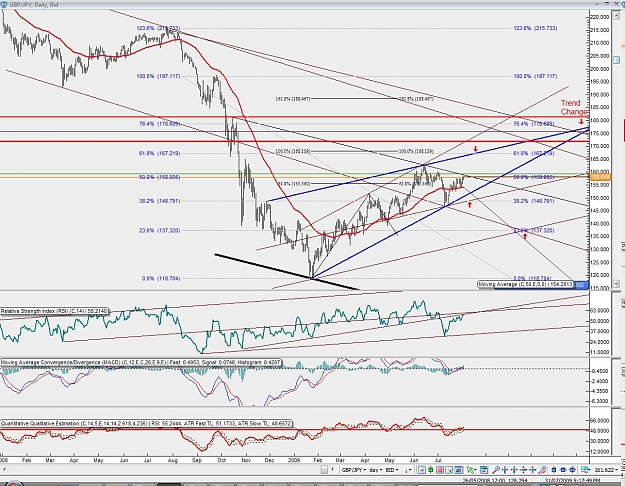Click the Moving Average Convergence/Divergence label
The image size is (625, 486).
[x=141, y=362]
